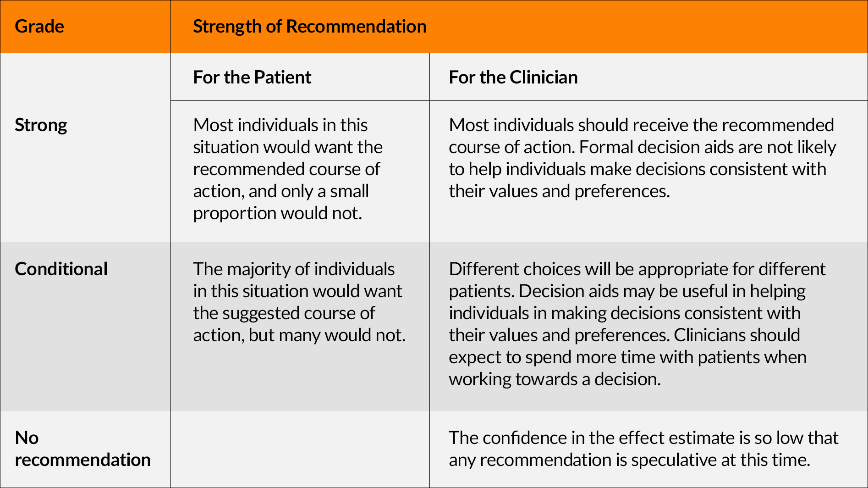Click the Strong patient text about small proportion

click(x=288, y=169)
